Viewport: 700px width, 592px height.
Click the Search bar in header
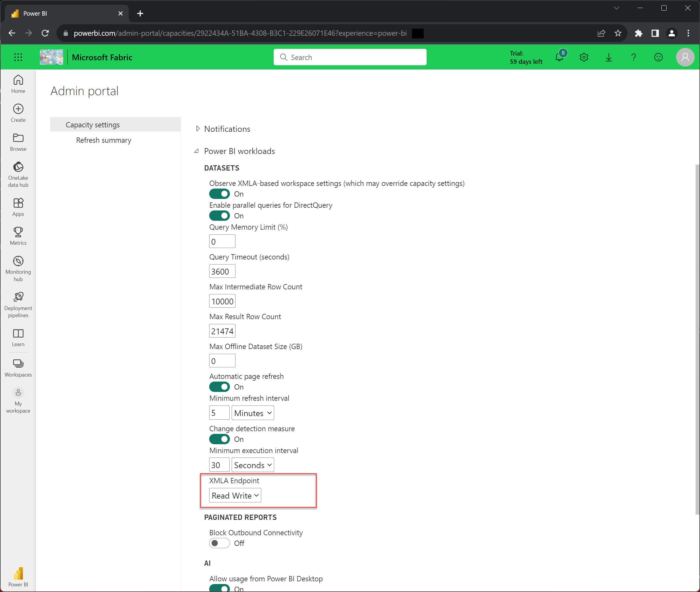coord(350,57)
